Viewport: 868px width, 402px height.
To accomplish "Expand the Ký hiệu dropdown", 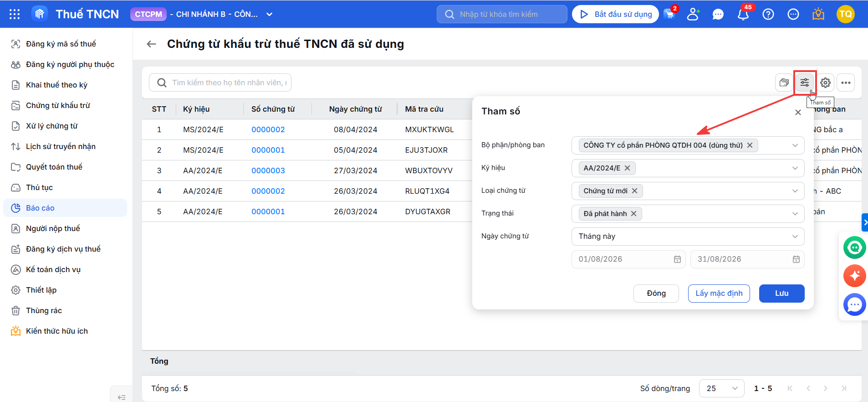I will coord(795,168).
